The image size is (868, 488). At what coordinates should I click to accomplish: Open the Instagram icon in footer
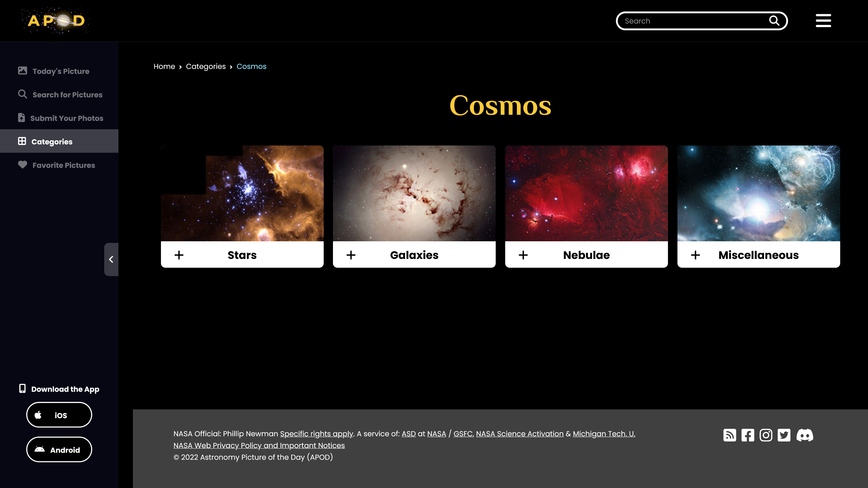point(766,435)
